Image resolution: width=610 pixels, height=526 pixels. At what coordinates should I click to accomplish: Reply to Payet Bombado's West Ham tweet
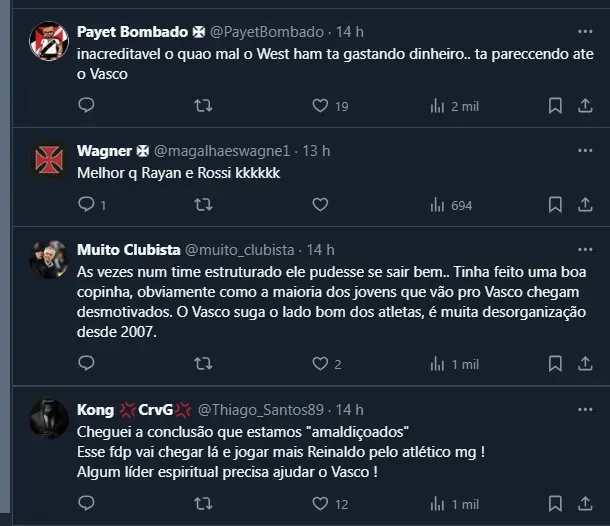coord(86,105)
